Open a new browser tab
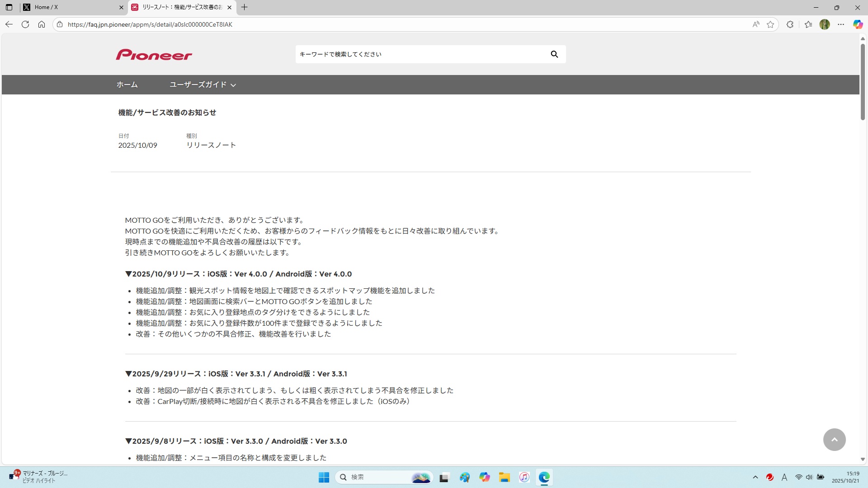Image resolution: width=868 pixels, height=488 pixels. click(x=245, y=7)
